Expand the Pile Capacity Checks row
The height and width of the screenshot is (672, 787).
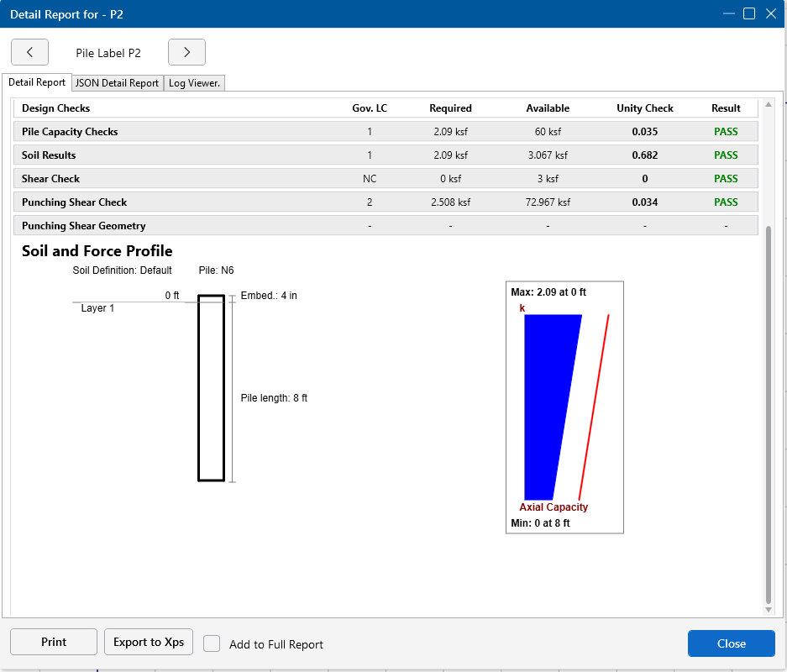[70, 132]
